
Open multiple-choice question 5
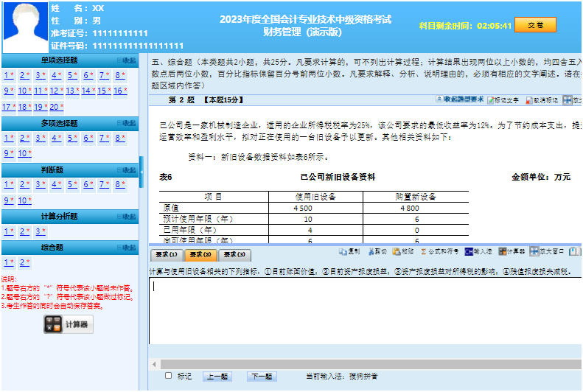click(x=72, y=139)
